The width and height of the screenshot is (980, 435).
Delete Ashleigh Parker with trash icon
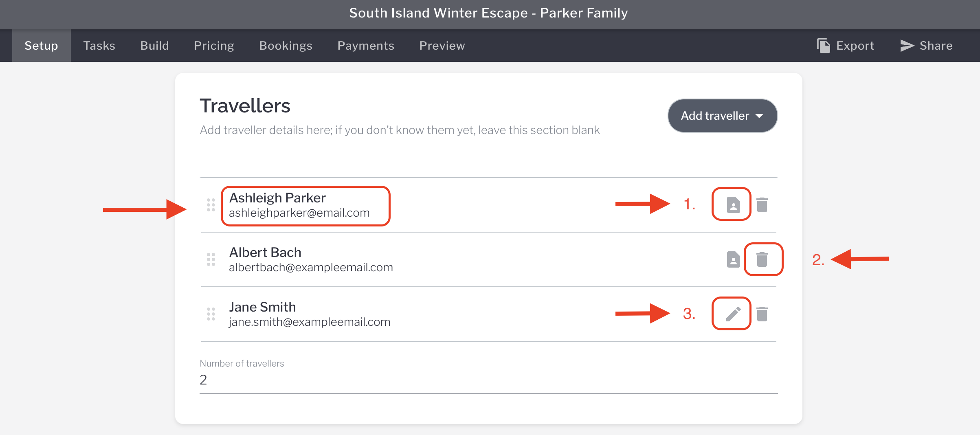pos(762,205)
